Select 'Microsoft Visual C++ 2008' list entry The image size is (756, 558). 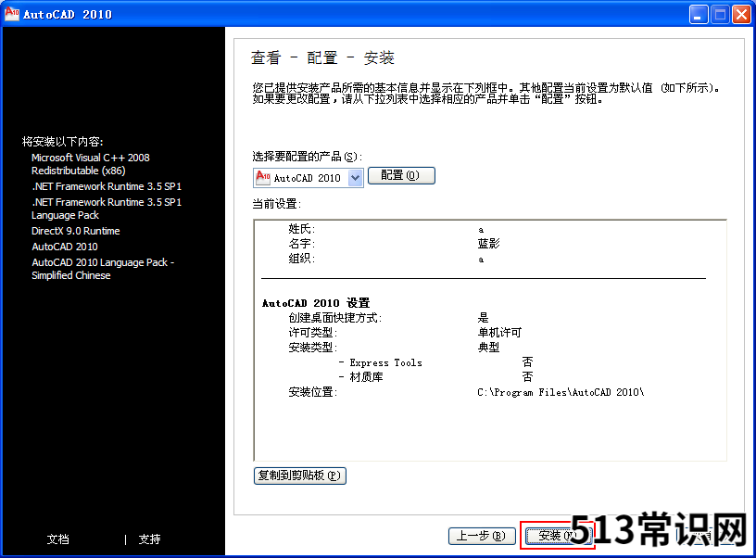91,164
